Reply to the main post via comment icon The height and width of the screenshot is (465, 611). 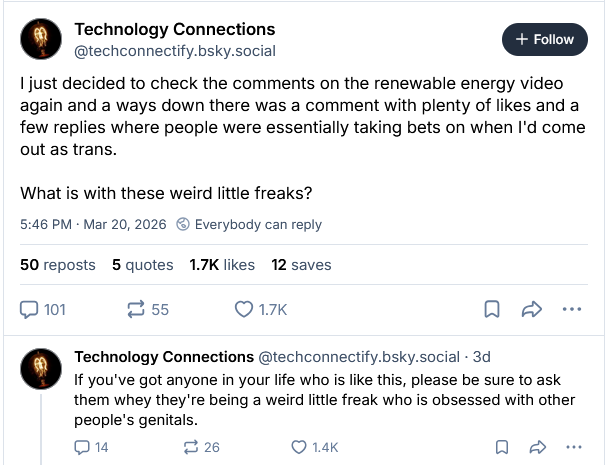31,310
